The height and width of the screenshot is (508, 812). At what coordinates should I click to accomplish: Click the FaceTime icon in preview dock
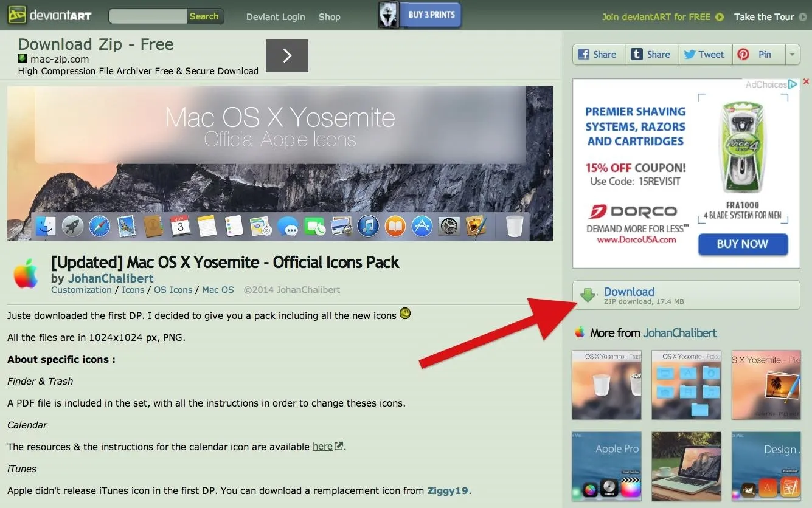314,227
